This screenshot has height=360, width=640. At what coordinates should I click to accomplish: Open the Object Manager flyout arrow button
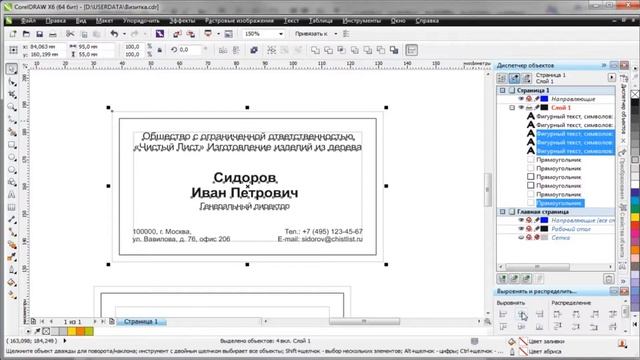611,77
